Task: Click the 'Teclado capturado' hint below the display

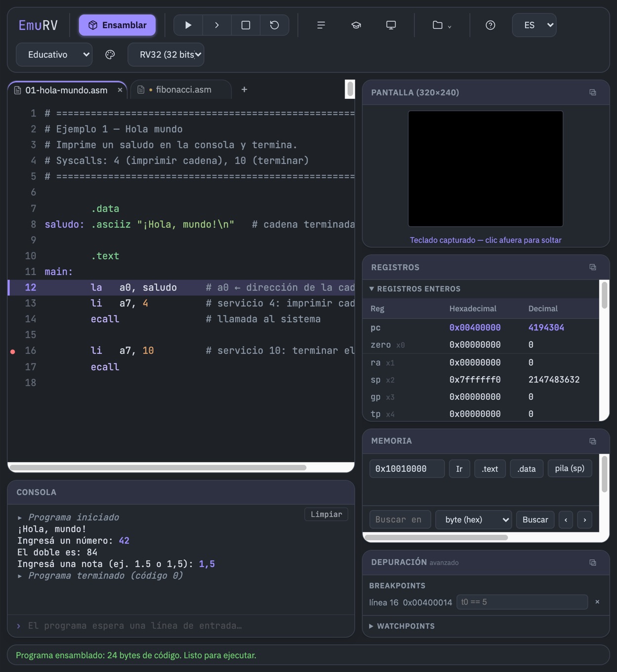Action: click(x=486, y=240)
